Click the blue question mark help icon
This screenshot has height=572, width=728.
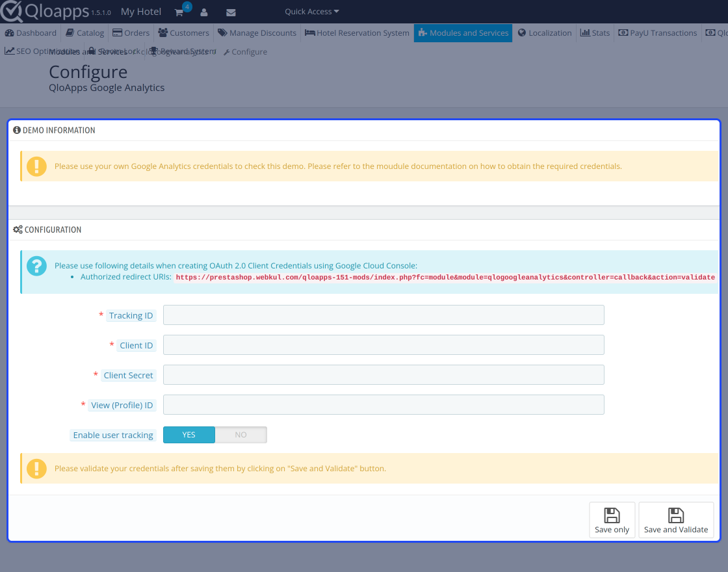pyautogui.click(x=36, y=266)
